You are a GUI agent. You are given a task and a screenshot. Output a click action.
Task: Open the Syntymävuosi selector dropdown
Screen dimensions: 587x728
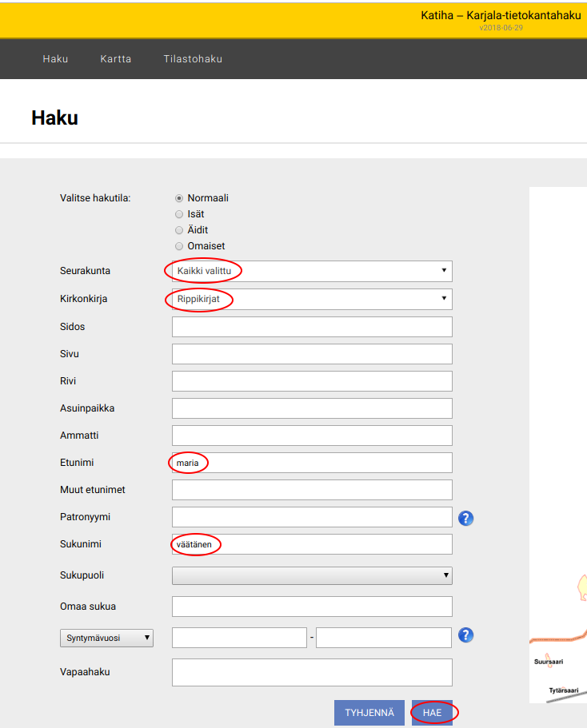coord(106,638)
